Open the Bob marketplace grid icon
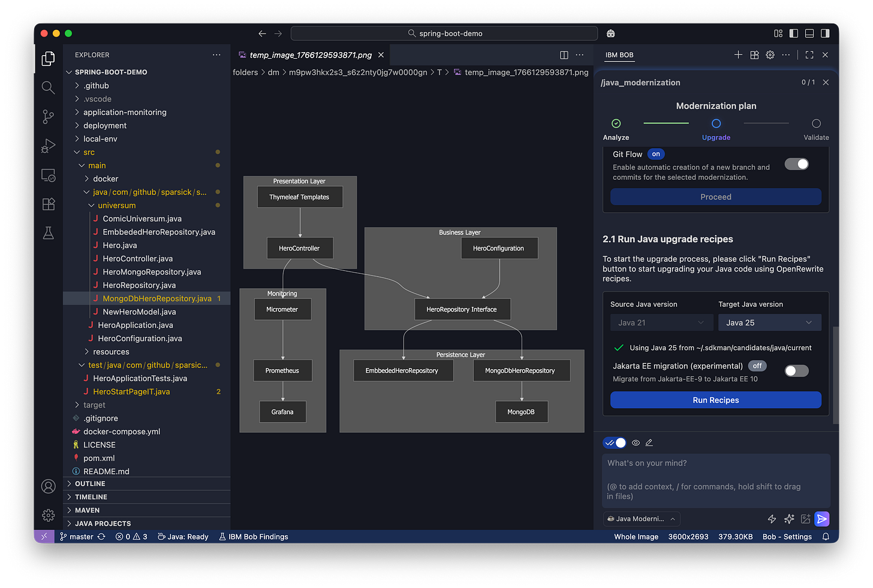The width and height of the screenshot is (873, 588). click(x=754, y=55)
